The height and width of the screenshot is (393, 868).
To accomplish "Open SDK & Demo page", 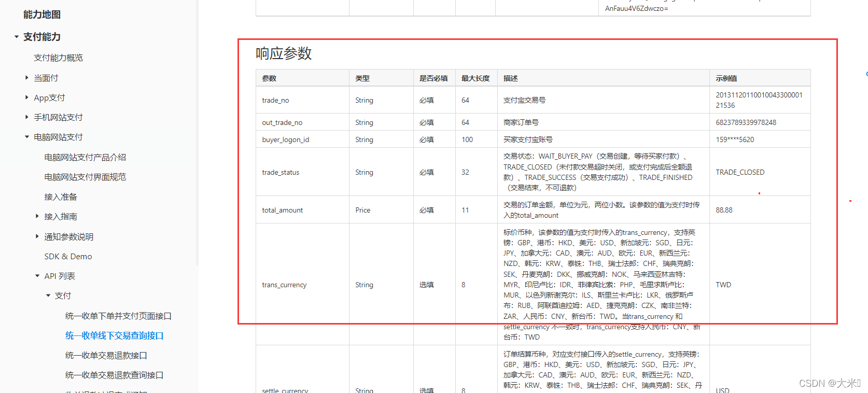I will click(x=68, y=256).
